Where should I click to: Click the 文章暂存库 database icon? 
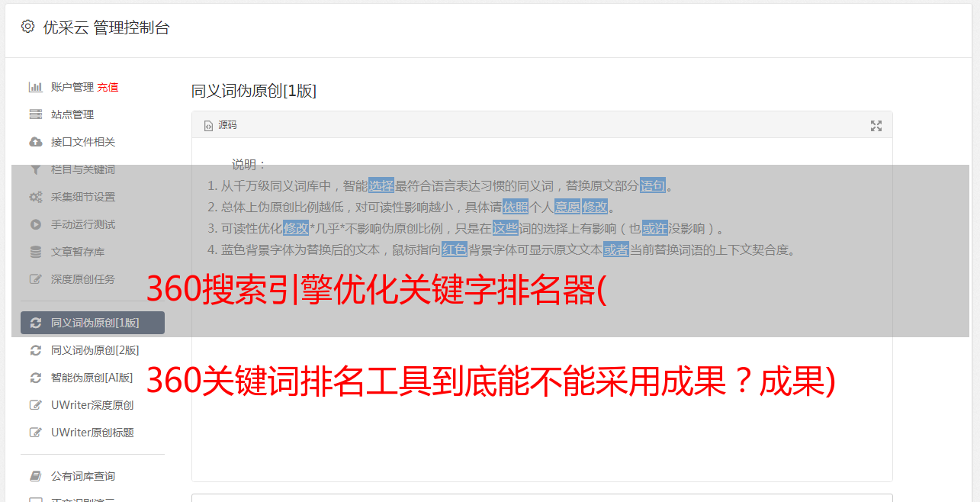tap(35, 252)
